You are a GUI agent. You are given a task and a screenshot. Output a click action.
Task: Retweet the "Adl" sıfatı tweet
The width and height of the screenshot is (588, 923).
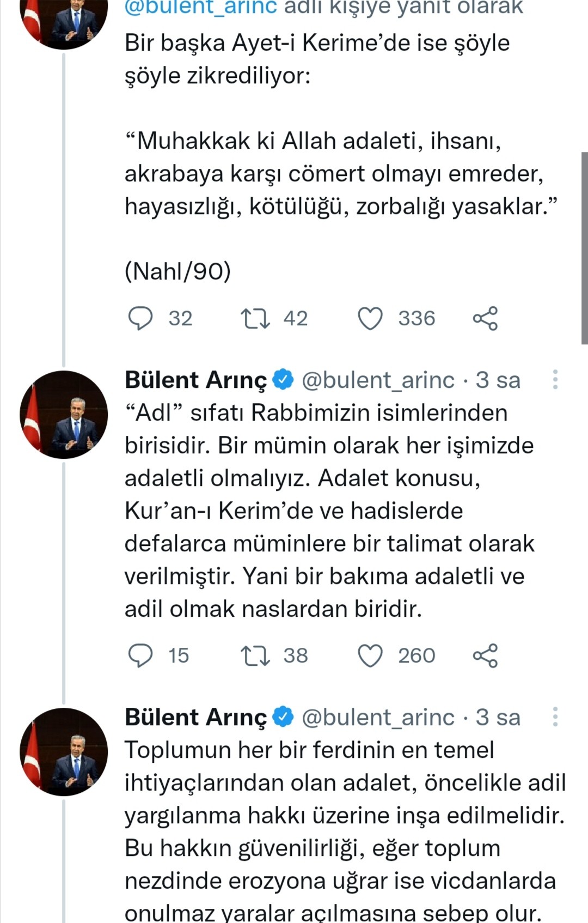[255, 655]
